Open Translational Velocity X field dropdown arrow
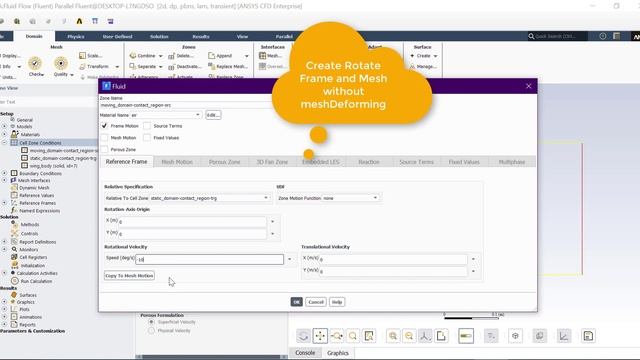 tap(473, 259)
